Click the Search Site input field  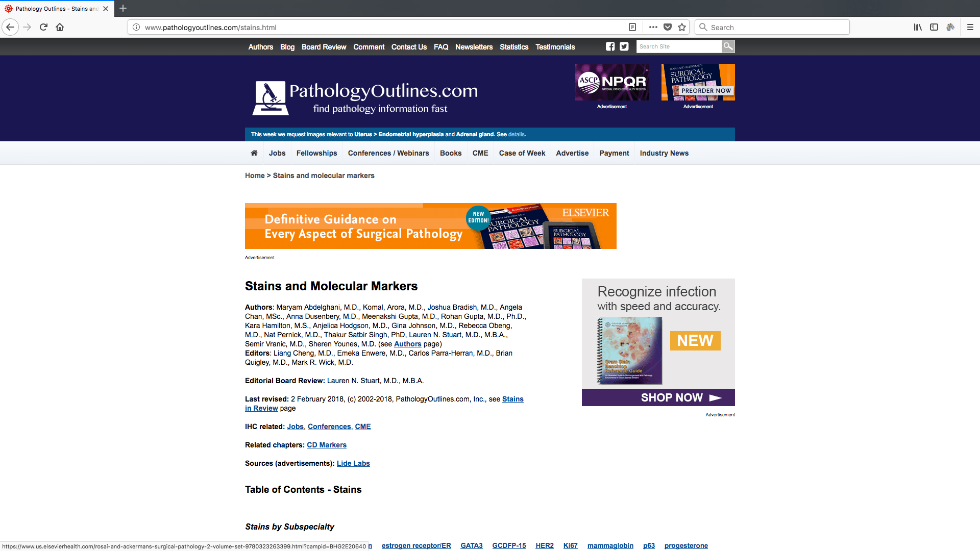[x=678, y=46]
